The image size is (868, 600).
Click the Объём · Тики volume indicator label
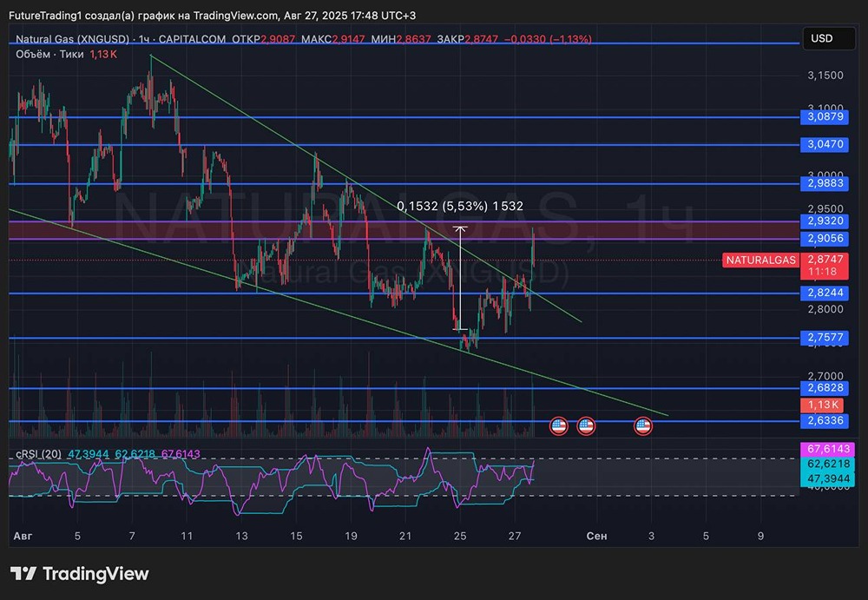point(49,55)
